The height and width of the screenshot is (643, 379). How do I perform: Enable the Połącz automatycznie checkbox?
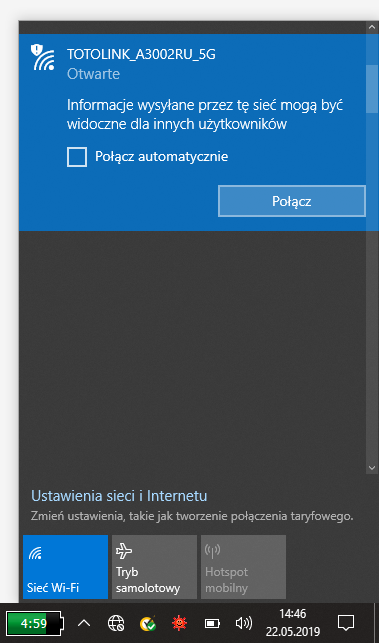77,157
